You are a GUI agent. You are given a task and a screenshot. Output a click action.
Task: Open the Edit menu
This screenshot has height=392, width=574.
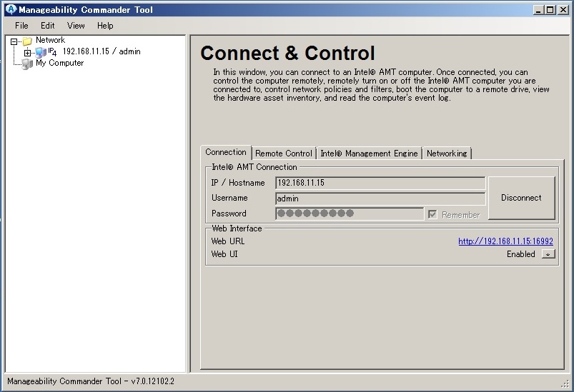tap(47, 26)
